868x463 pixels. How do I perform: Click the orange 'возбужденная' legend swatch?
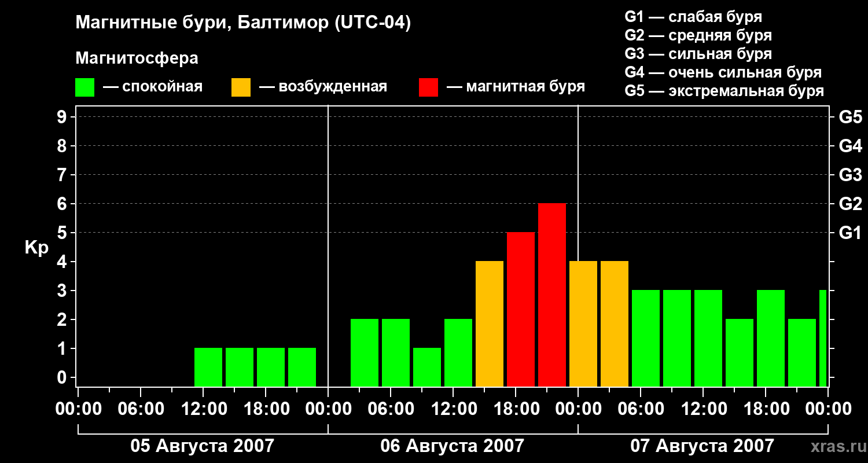[x=241, y=87]
